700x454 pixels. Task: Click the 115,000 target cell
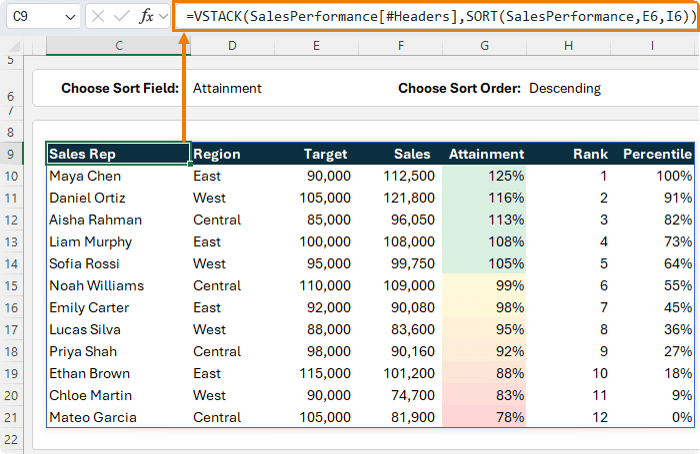coord(316,373)
